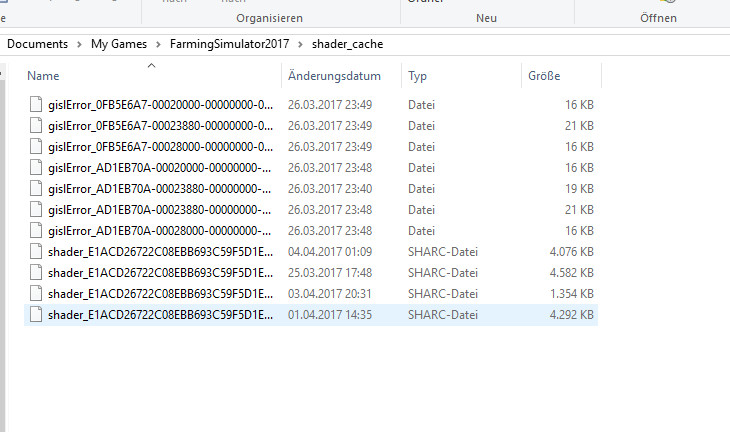Screen dimensions: 730x432
Task: Click the icon of gislError_0FB5E6A7-00028000 file
Action: coord(37,146)
